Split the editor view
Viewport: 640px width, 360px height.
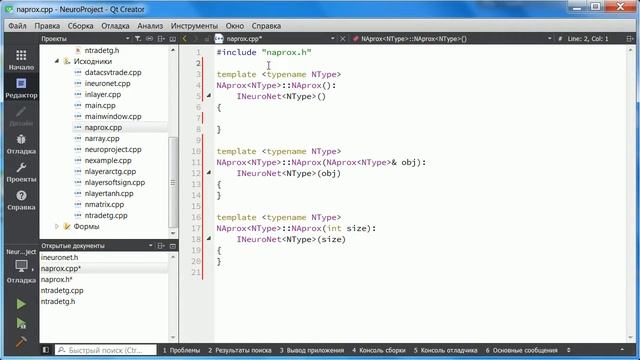pyautogui.click(x=630, y=39)
